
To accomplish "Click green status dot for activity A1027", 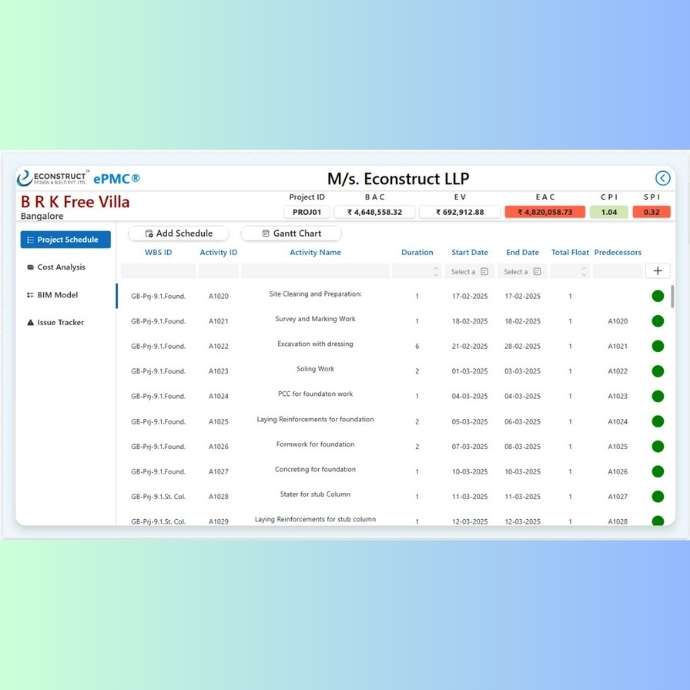I will (658, 471).
